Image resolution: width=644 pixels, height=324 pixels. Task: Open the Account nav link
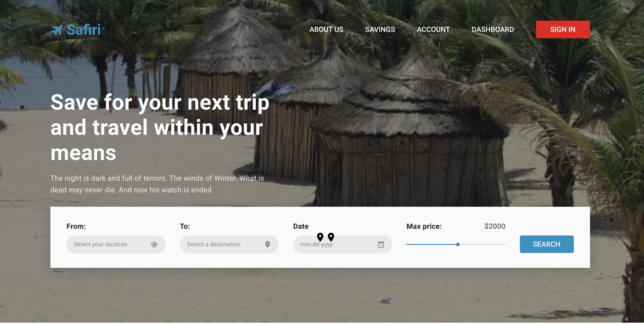pos(433,29)
